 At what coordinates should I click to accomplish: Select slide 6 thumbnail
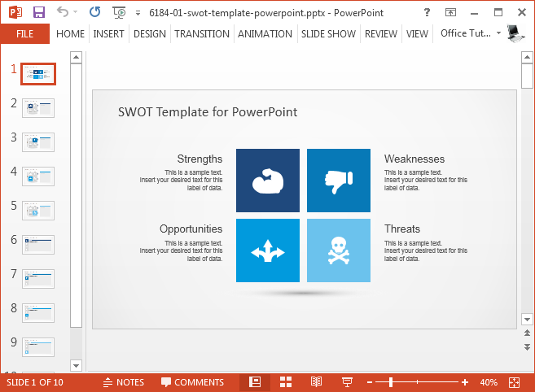coord(38,245)
